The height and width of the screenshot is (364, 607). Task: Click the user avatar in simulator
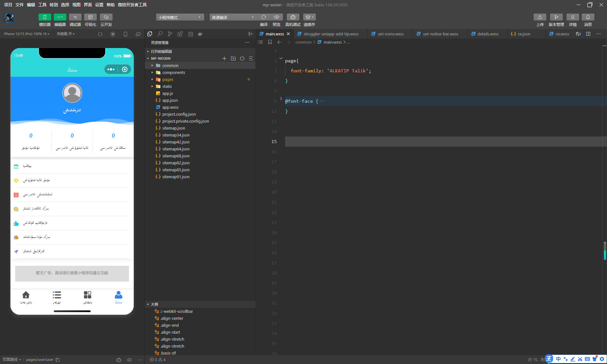coord(72,93)
